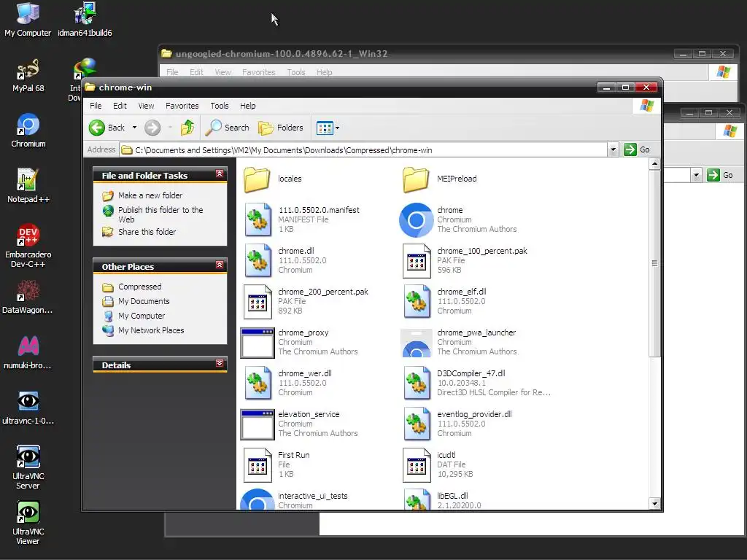Select the chrome_wer.dll file icon
Image resolution: width=747 pixels, height=560 pixels.
tap(258, 383)
